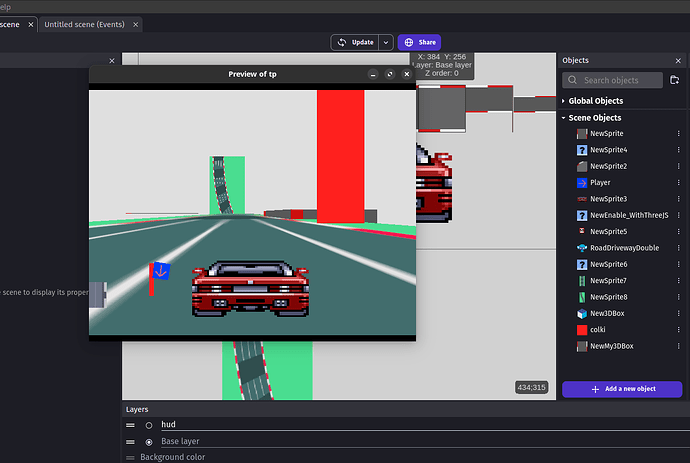Minimize the Preview of tp window
The height and width of the screenshot is (463, 690).
(x=373, y=74)
